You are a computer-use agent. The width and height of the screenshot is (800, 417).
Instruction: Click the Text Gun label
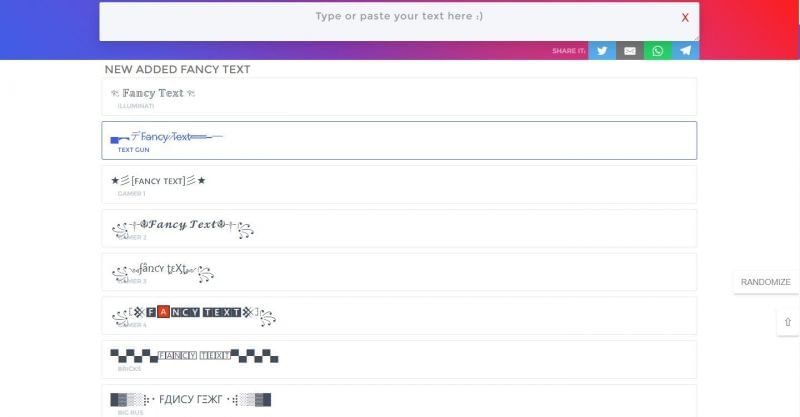coord(133,150)
